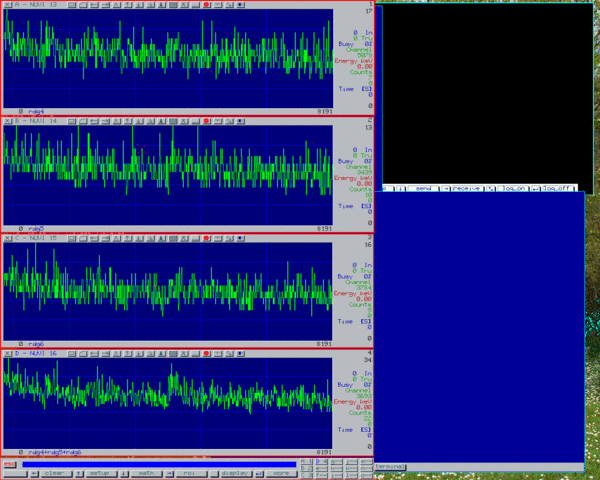Click the left arrow key button beside clear
This screenshot has height=480, width=600.
[x=34, y=473]
